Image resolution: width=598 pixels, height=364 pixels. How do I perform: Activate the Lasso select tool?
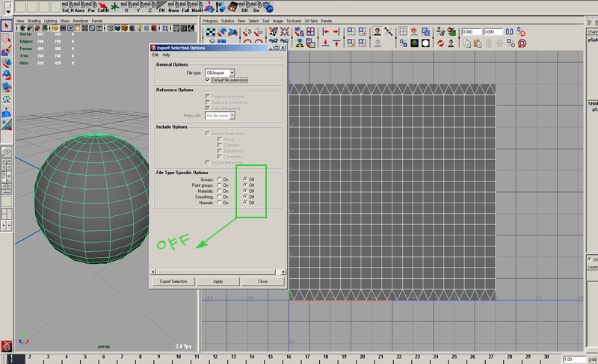point(7,39)
